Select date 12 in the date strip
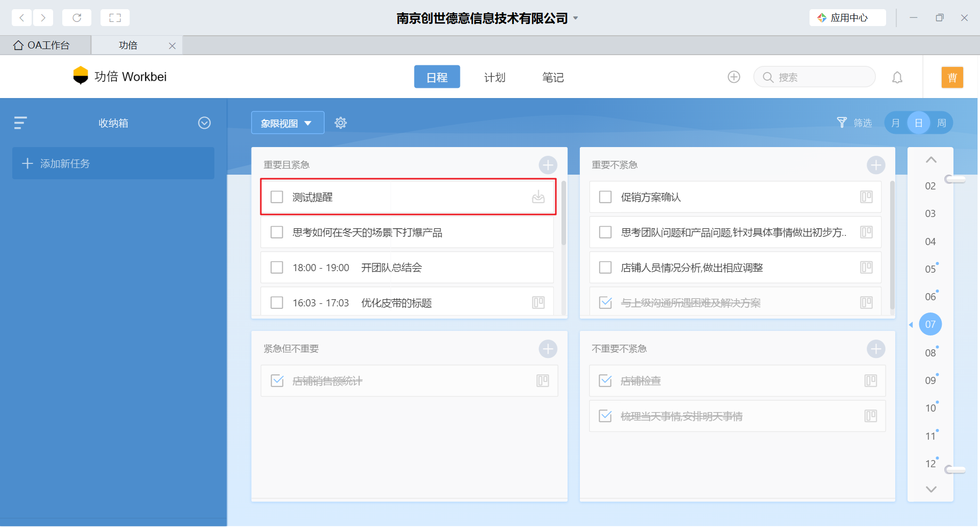Screen dimensions: 980x528 (x=930, y=464)
